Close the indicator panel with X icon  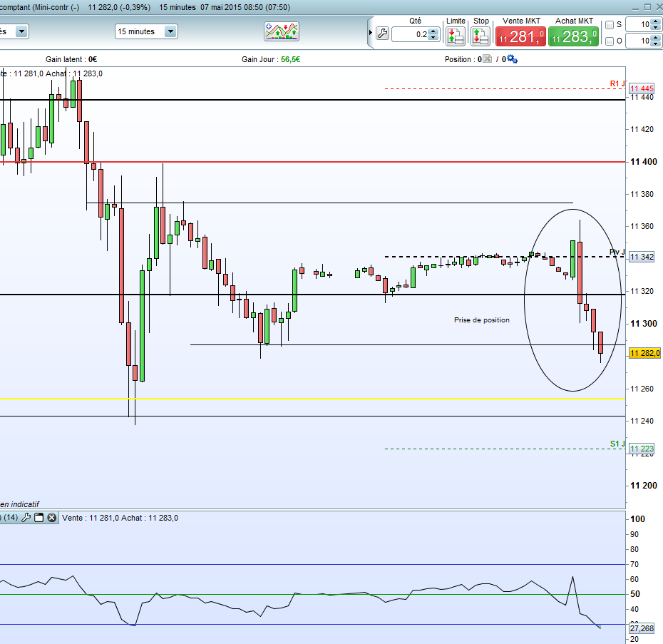(51, 518)
